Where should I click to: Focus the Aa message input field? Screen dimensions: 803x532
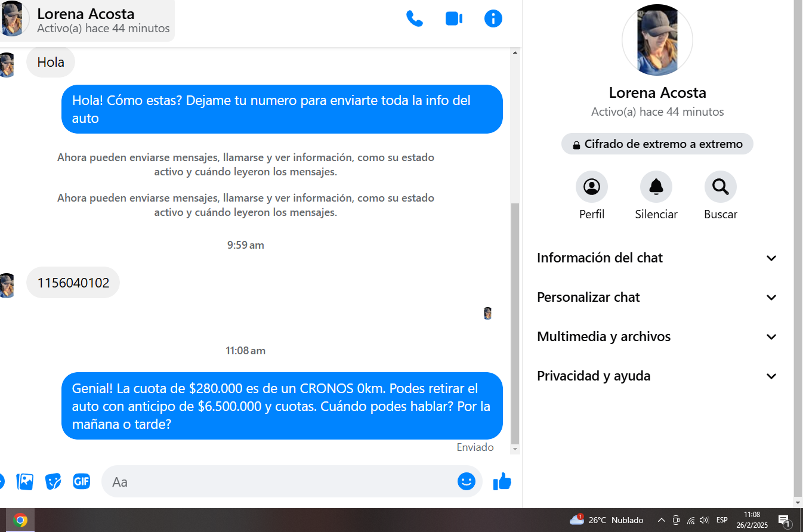pyautogui.click(x=292, y=481)
